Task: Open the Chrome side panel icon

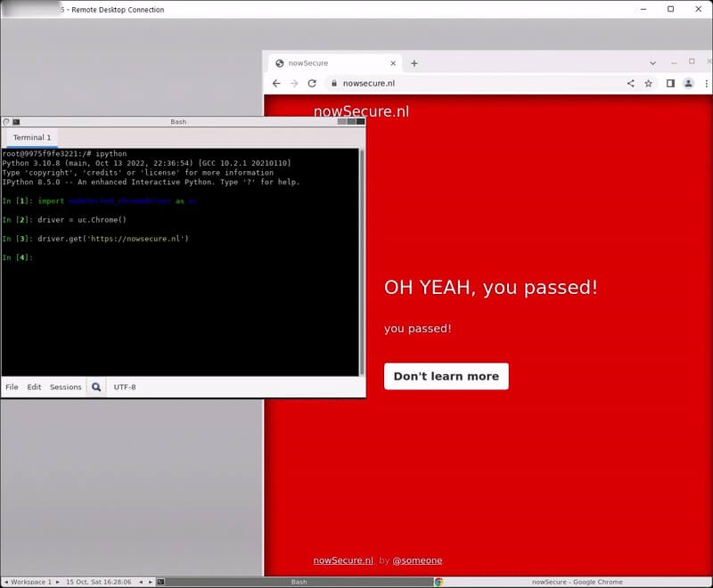Action: click(670, 83)
